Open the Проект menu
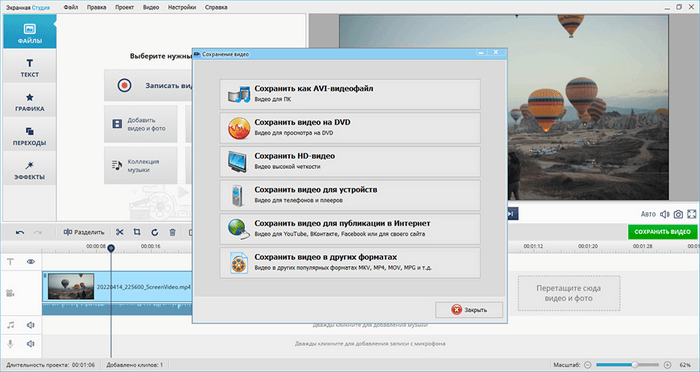This screenshot has width=700, height=372. [x=124, y=7]
